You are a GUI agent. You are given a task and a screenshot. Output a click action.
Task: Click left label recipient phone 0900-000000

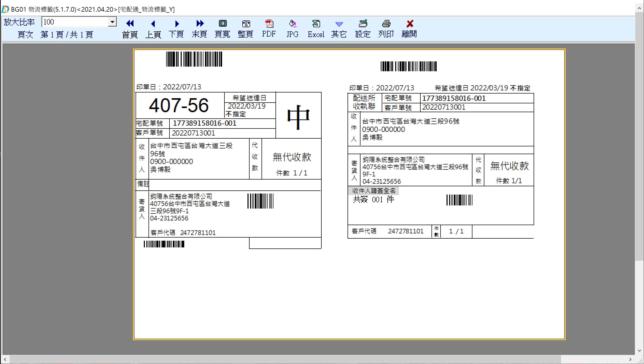(171, 161)
